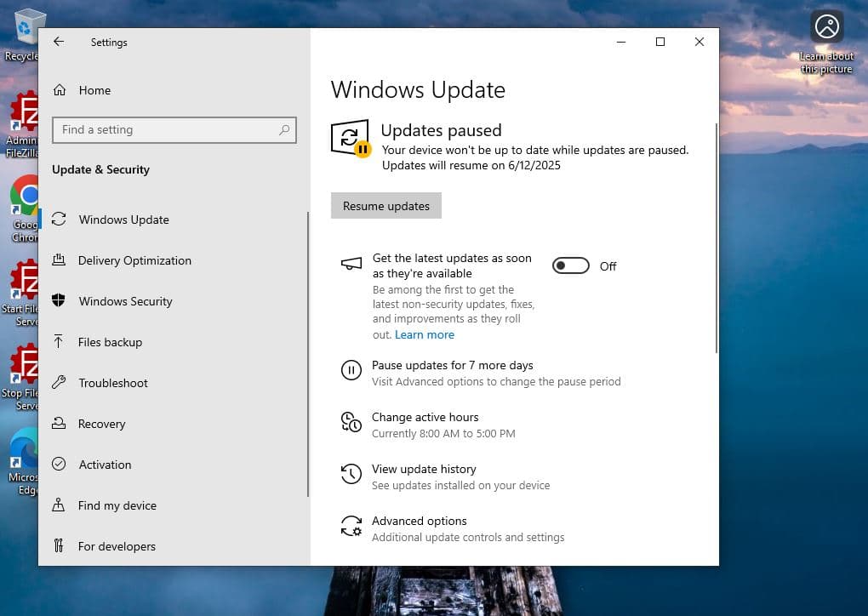Click the View update history icon

coord(351,474)
